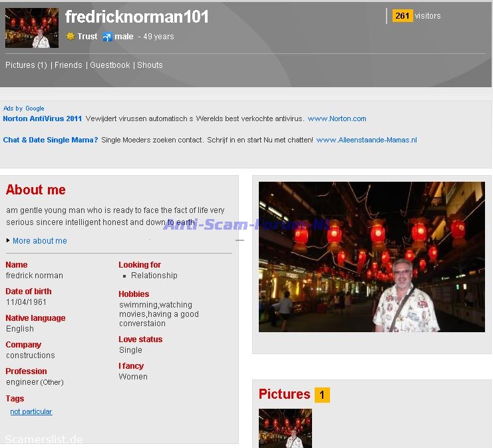Visit the www.Norton.com link
The width and height of the screenshot is (493, 448).
pos(337,119)
